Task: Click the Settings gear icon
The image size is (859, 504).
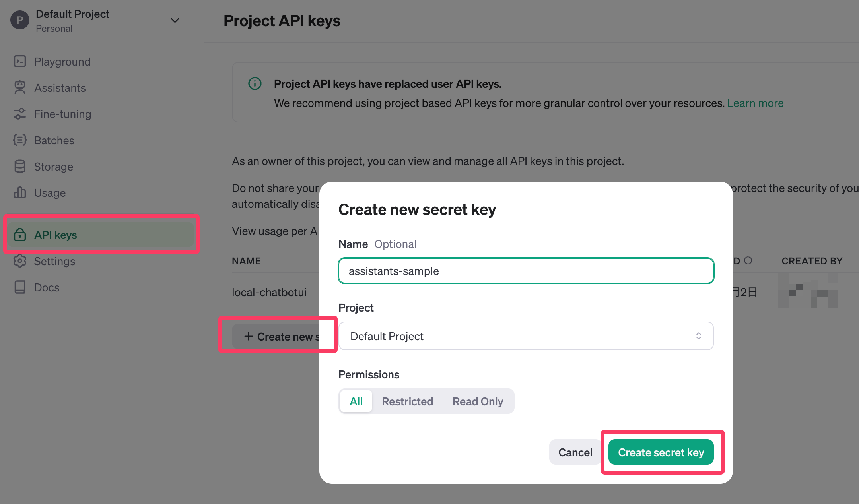Action: 20,261
